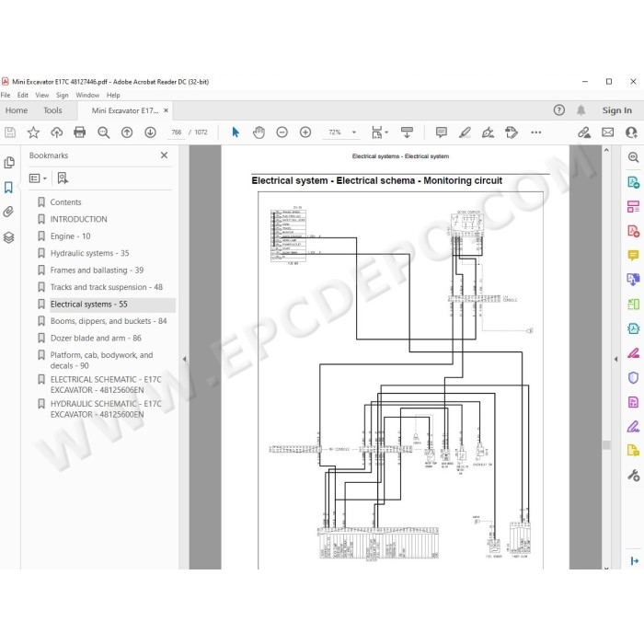Viewport: 644px width, 644px height.
Task: Open the Export PDF tool in right pane
Action: tap(633, 181)
